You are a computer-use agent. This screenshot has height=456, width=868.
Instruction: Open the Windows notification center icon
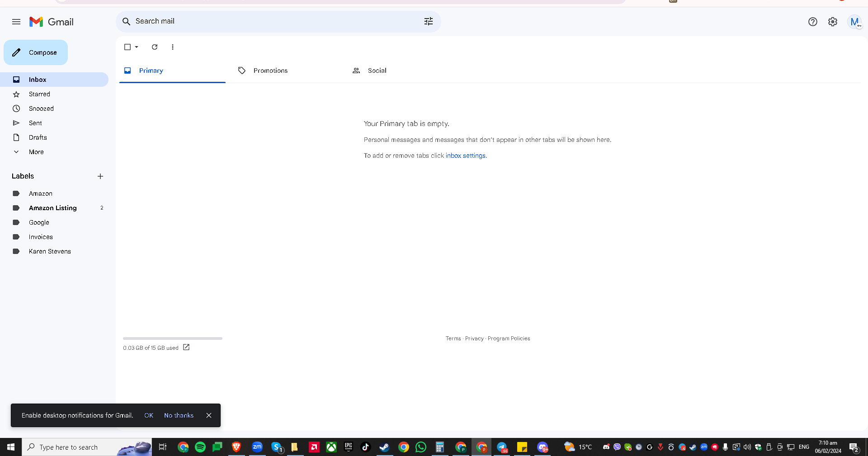coord(854,447)
